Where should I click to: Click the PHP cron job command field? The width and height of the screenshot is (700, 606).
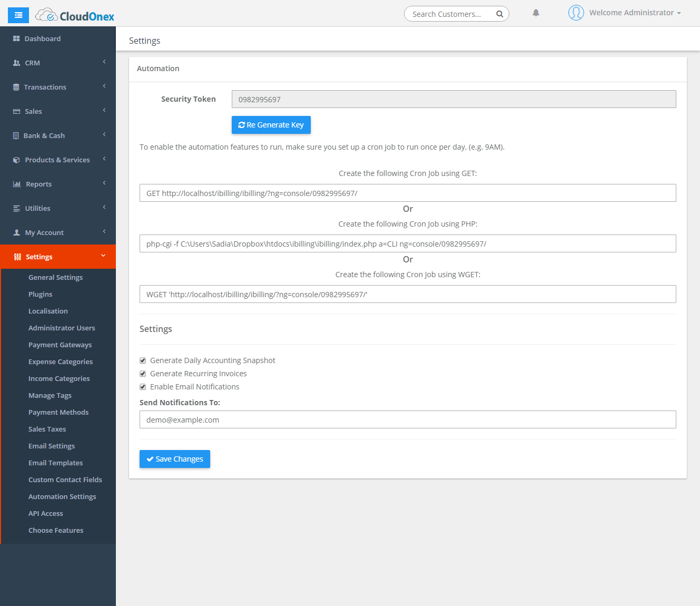[408, 243]
